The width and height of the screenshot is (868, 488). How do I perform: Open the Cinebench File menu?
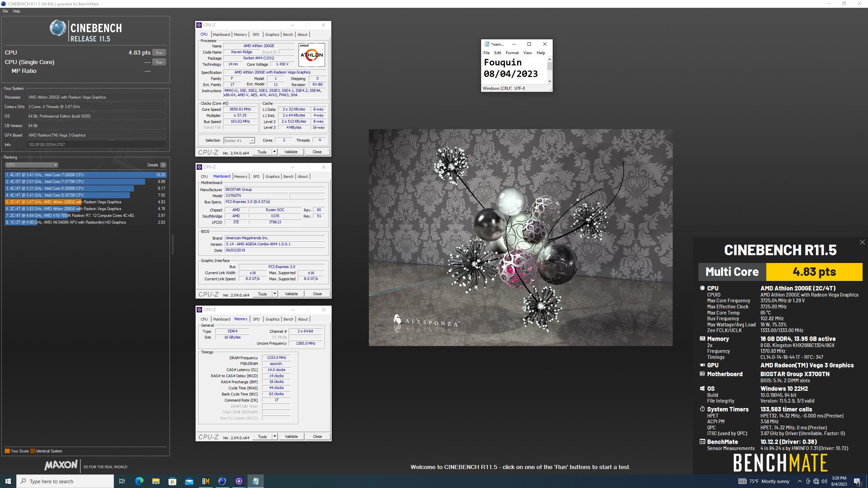pos(5,11)
